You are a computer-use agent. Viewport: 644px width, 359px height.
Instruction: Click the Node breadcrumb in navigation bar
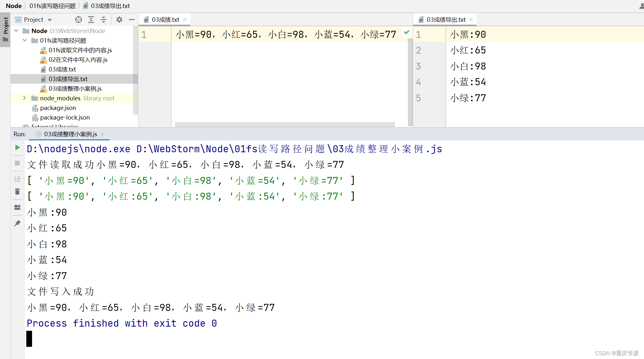(x=14, y=6)
